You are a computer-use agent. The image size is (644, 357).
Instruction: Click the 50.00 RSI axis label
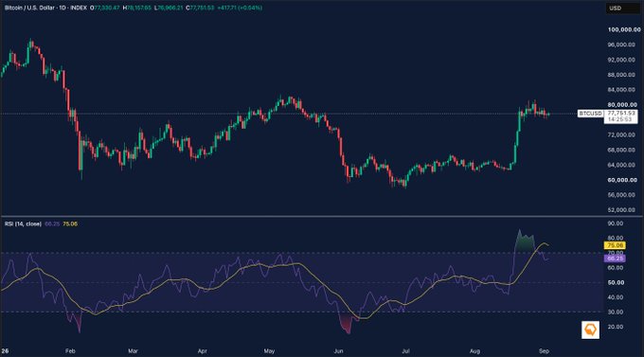(x=616, y=282)
